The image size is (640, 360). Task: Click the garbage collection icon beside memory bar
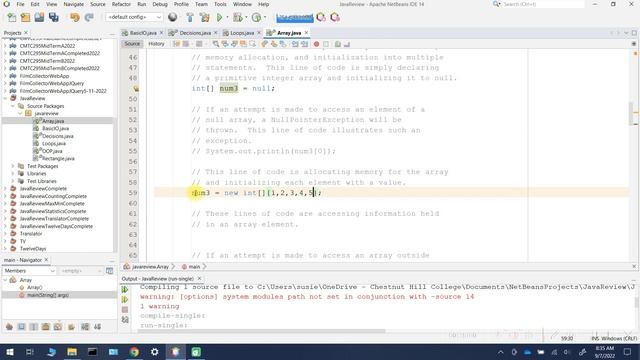[321, 17]
